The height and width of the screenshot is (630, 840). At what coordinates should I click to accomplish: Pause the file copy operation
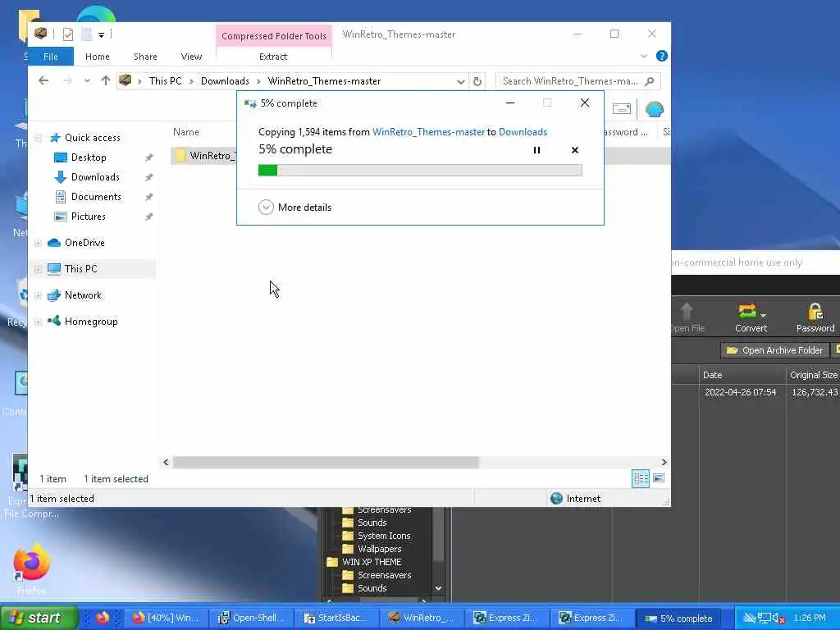536,150
